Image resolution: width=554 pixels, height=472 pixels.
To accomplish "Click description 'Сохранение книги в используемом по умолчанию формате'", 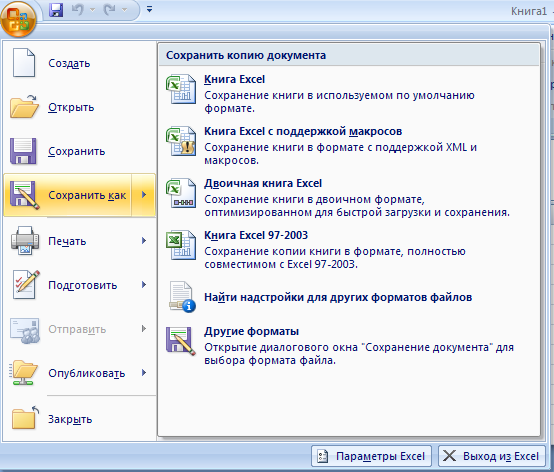I will pyautogui.click(x=339, y=102).
